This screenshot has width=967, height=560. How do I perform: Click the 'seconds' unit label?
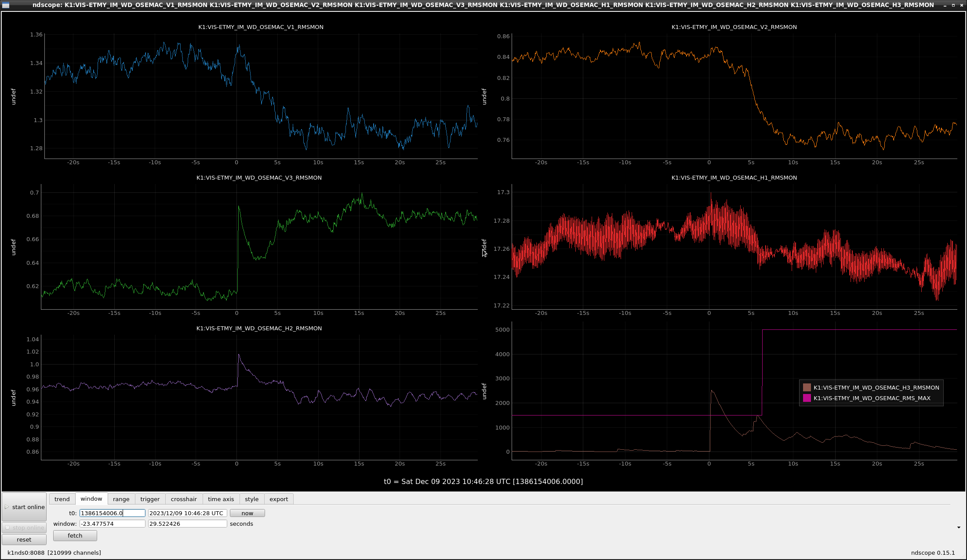241,524
